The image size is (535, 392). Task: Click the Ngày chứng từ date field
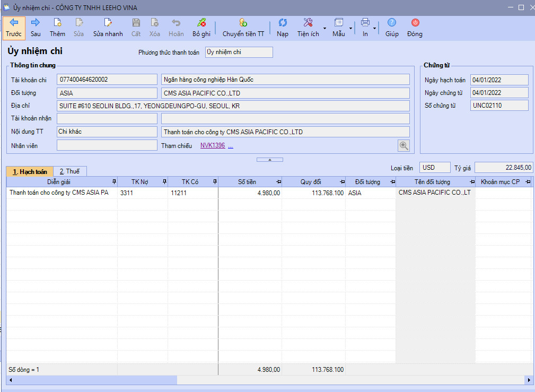[499, 92]
